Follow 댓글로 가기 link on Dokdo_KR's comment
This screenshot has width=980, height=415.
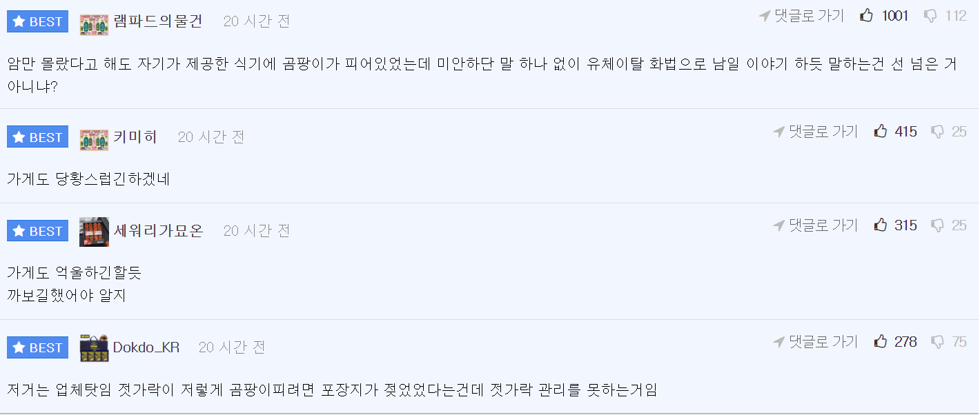click(816, 341)
